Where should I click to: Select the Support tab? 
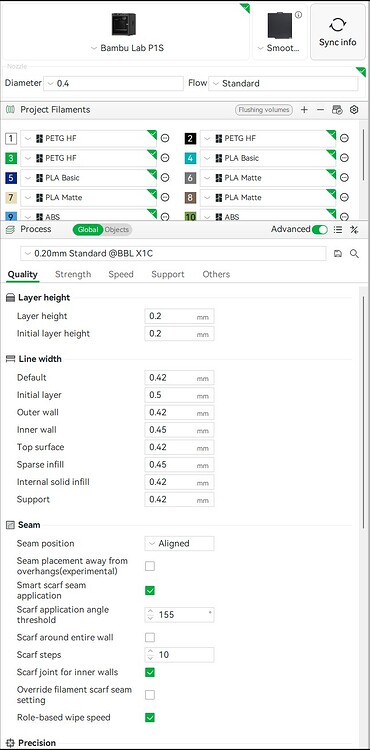168,274
